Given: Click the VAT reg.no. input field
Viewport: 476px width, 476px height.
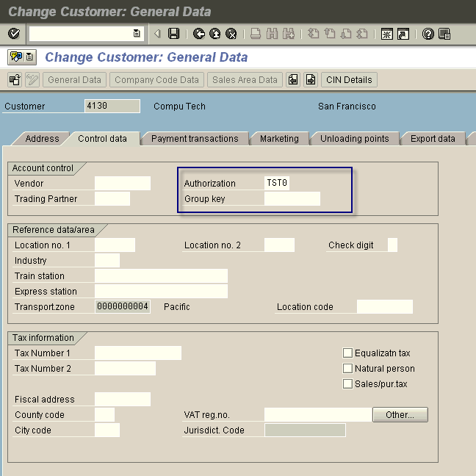Looking at the screenshot, I should pos(318,415).
